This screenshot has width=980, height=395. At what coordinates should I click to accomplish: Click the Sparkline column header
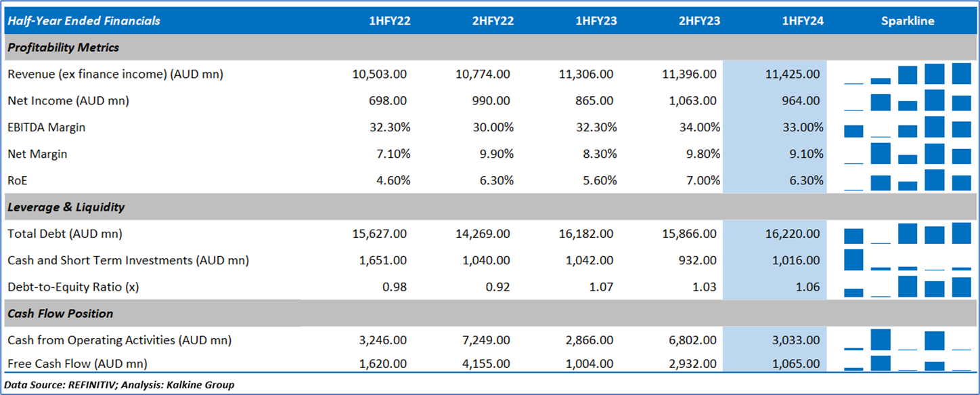point(908,21)
